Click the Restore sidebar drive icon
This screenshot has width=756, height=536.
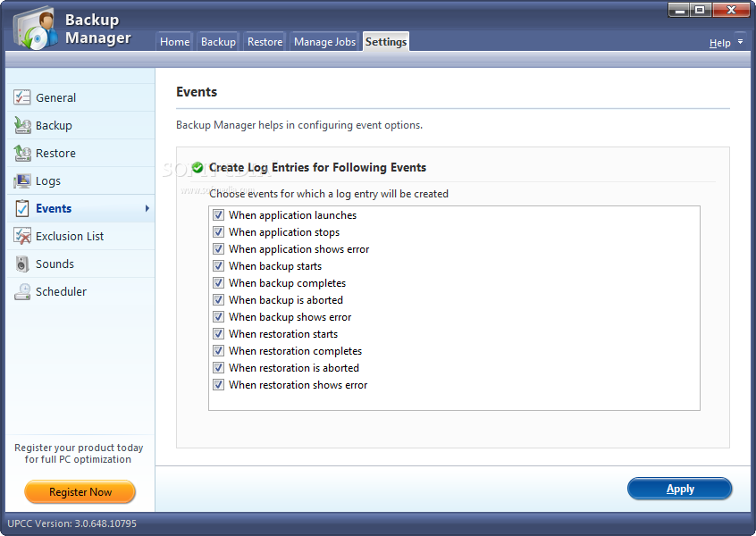coord(22,153)
